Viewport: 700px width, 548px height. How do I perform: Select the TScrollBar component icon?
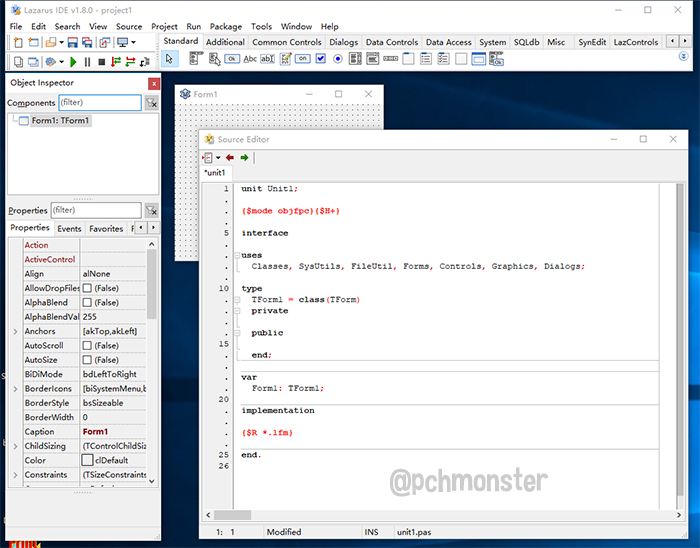coord(391,58)
